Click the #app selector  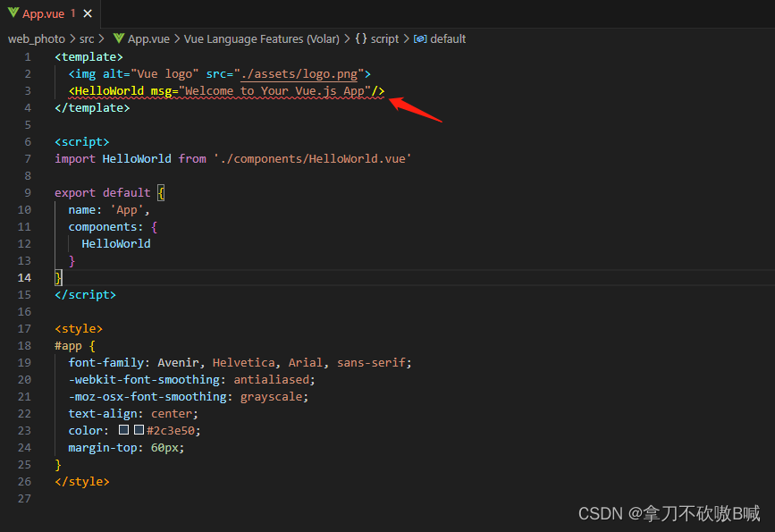coord(68,346)
